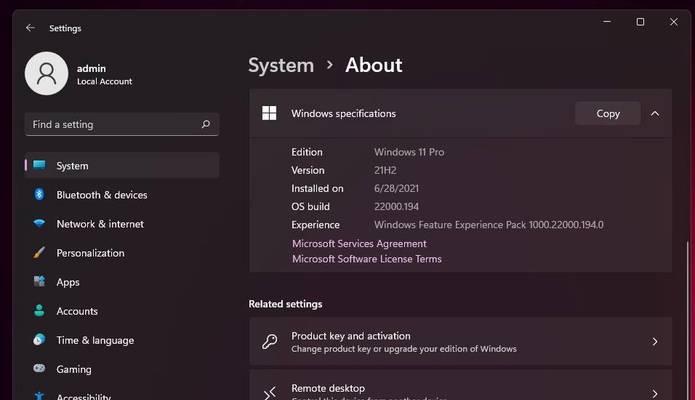Click the key icon for product activation

coord(269,341)
